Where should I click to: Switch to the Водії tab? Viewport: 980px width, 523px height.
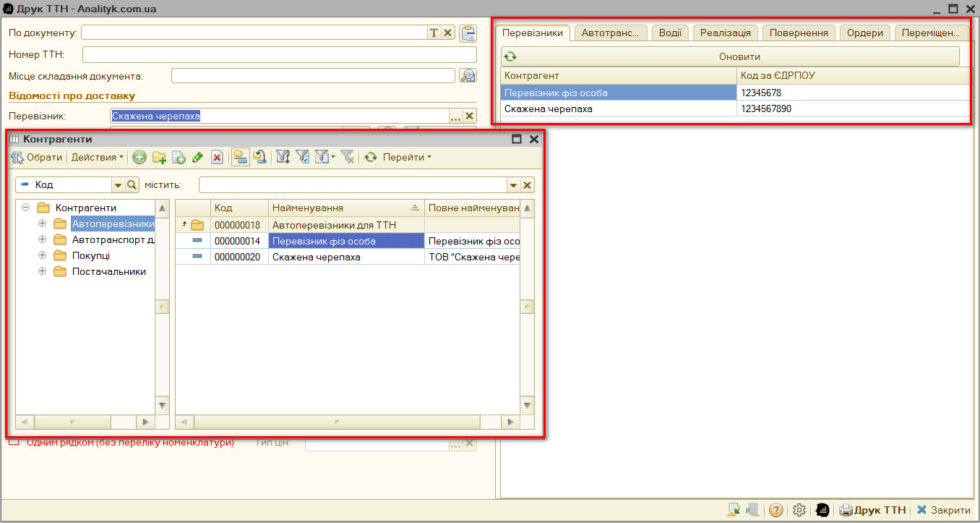[671, 33]
